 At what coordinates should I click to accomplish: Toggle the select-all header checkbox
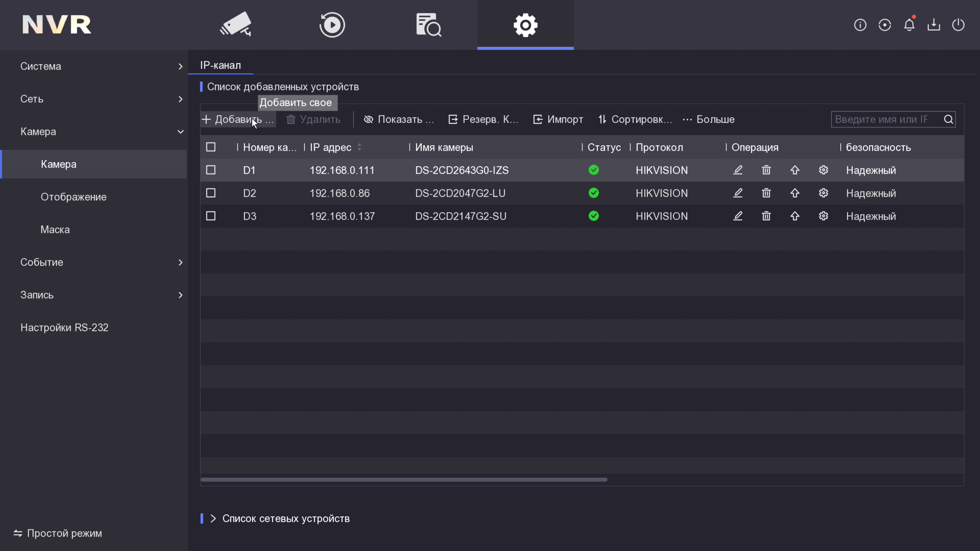pyautogui.click(x=211, y=147)
